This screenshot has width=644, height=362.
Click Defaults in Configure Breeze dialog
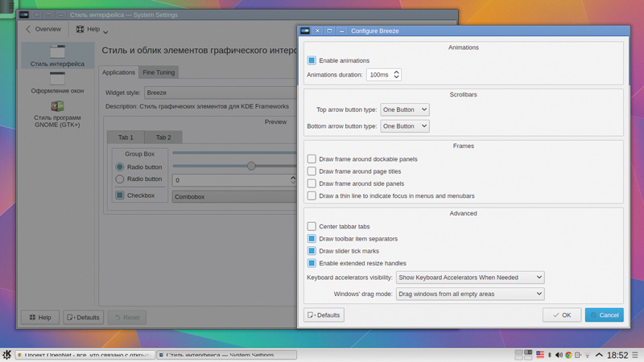click(x=324, y=315)
